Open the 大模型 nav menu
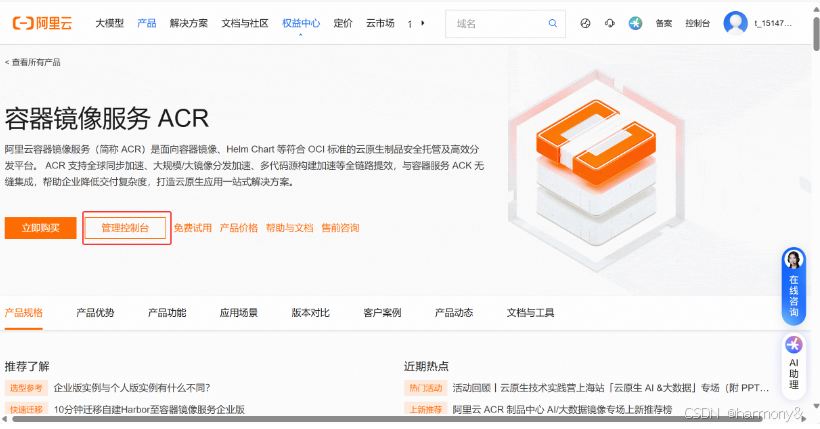 click(x=109, y=23)
